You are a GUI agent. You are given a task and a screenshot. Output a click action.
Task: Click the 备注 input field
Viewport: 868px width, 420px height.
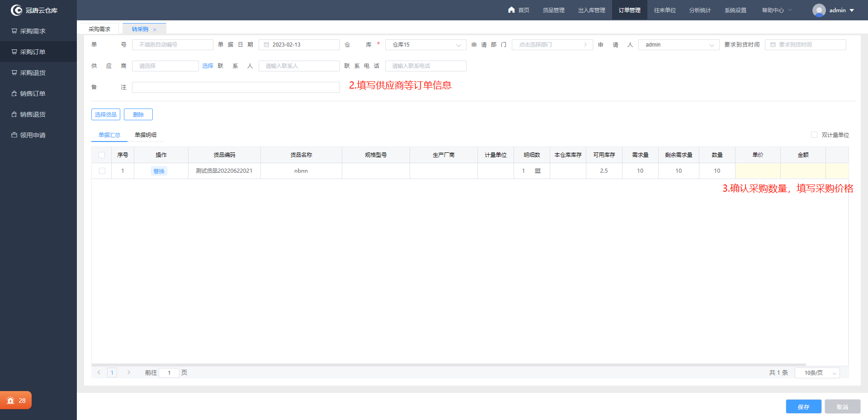236,87
